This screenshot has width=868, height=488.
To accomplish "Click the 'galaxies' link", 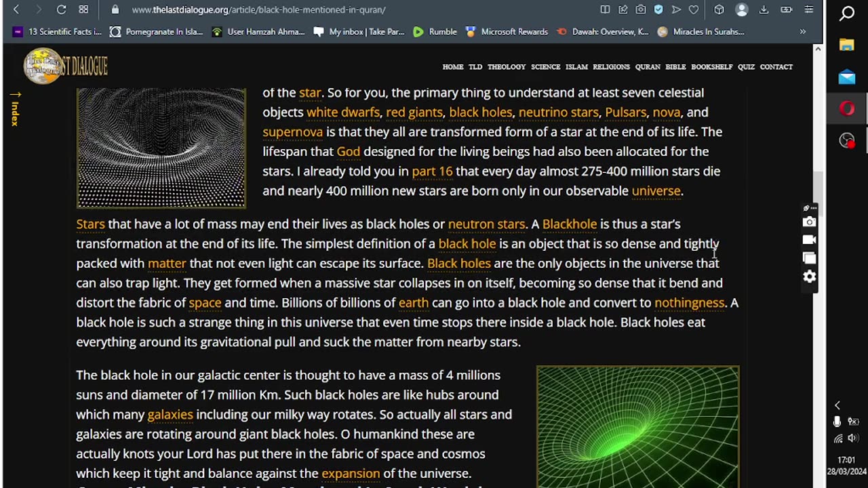I will (170, 414).
